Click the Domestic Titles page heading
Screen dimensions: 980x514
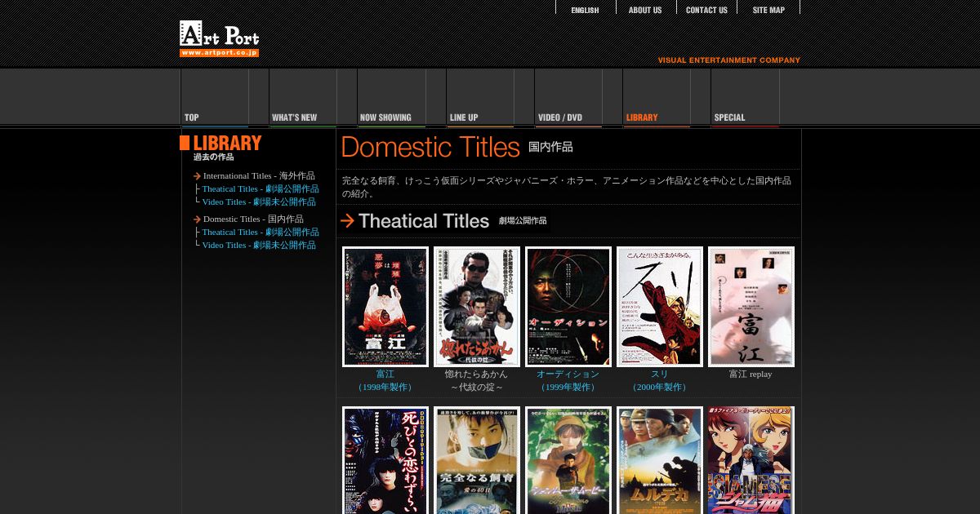457,147
